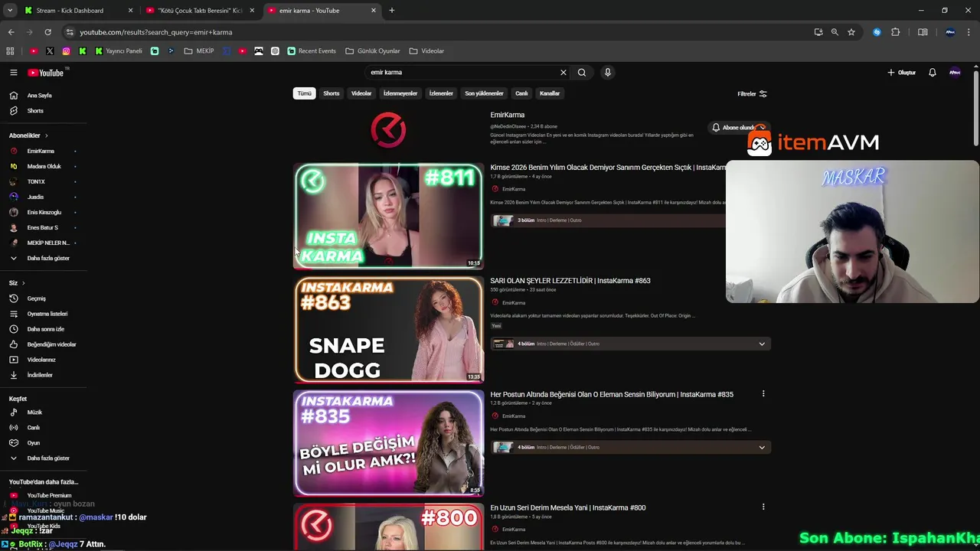Expand chapters for InstaKarma #863
980x551 pixels.
[x=762, y=344]
